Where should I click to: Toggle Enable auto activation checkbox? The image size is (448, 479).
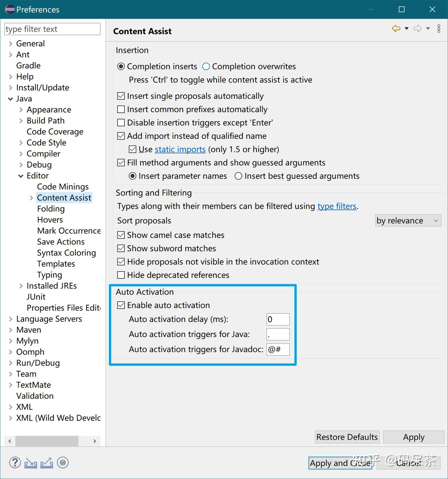coord(121,305)
